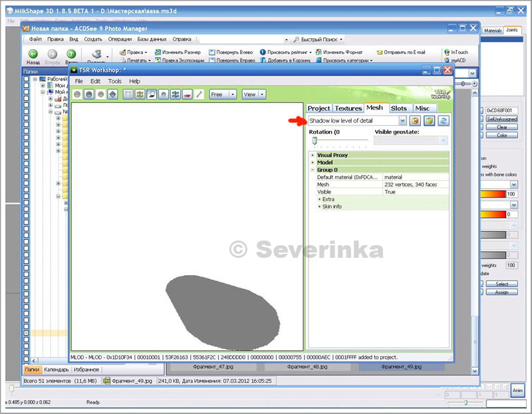Open the View dropdown in TSR toolbar
532x414 pixels.
point(262,94)
